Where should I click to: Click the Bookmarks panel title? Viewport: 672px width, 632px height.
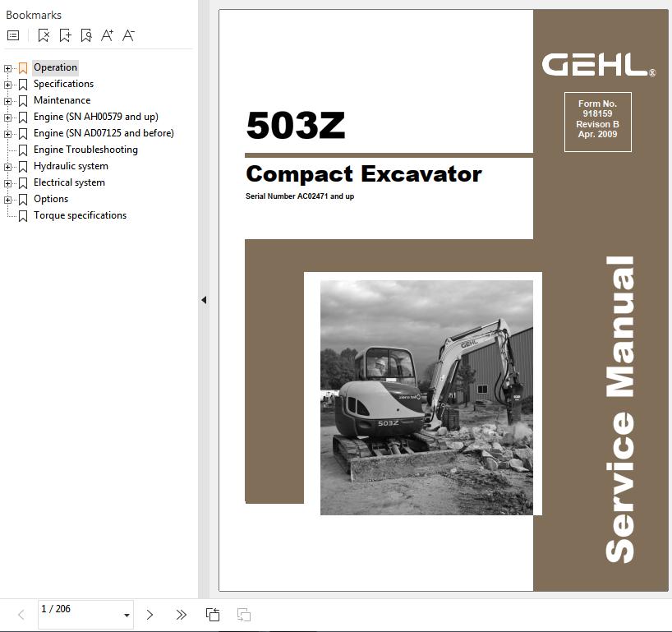[x=34, y=16]
